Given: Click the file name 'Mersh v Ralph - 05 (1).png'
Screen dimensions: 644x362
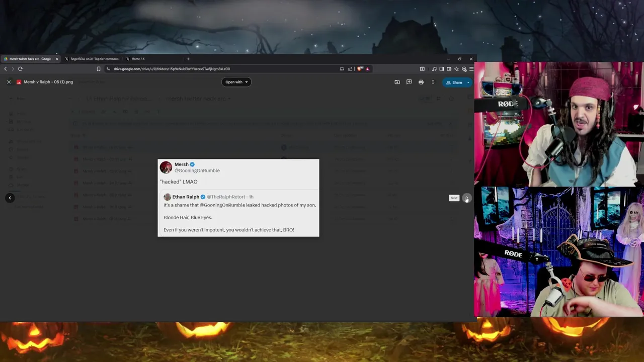Looking at the screenshot, I should 48,82.
